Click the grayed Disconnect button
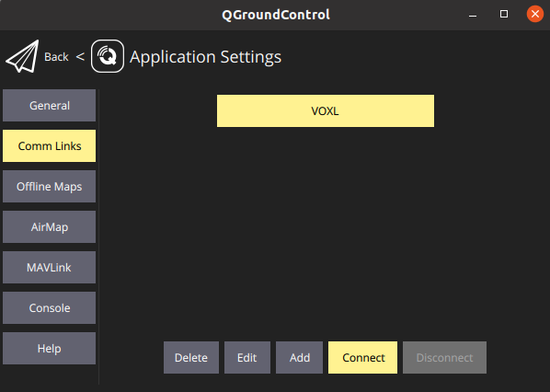Image resolution: width=550 pixels, height=392 pixels. (x=444, y=358)
